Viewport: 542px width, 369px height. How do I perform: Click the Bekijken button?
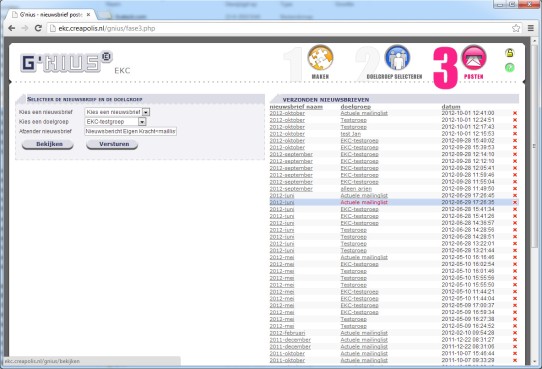(x=48, y=144)
